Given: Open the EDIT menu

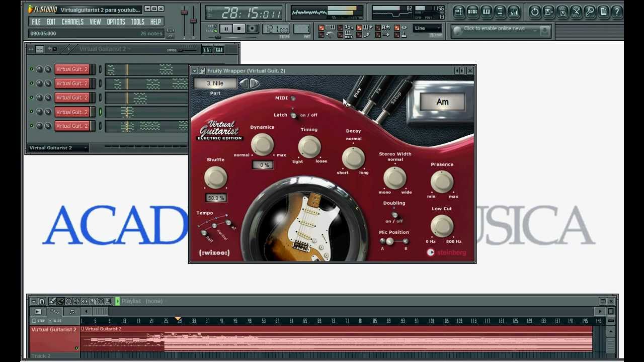Looking at the screenshot, I should click(51, 22).
